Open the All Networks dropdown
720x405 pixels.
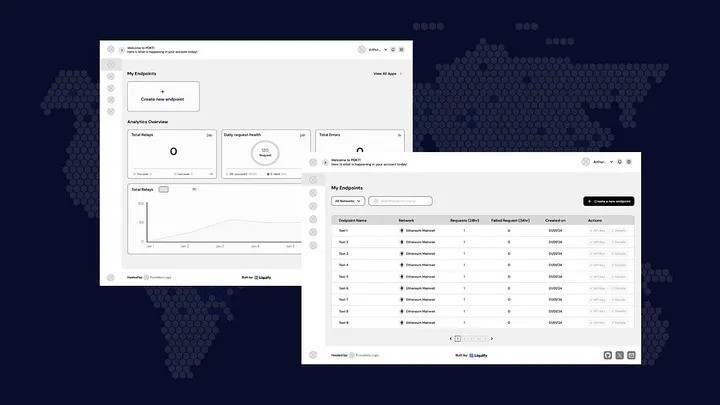click(348, 201)
